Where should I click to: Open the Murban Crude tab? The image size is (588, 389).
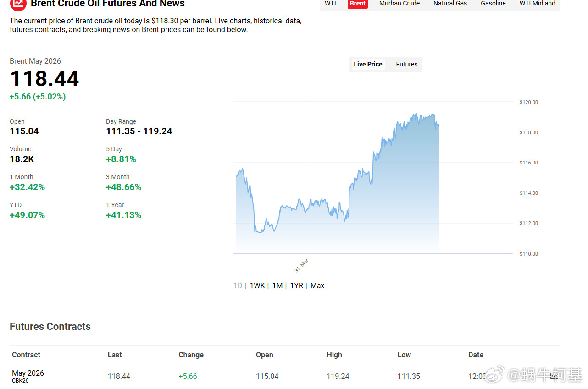point(399,4)
